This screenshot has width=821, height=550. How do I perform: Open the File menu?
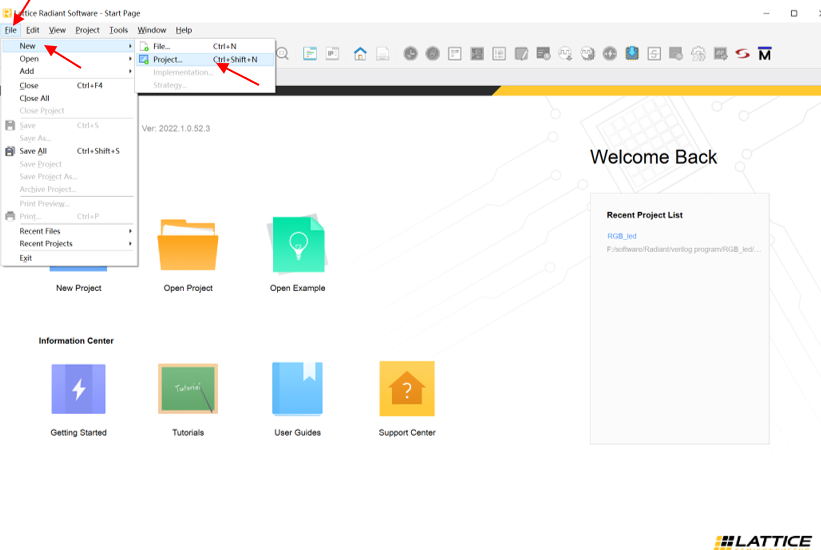(10, 30)
